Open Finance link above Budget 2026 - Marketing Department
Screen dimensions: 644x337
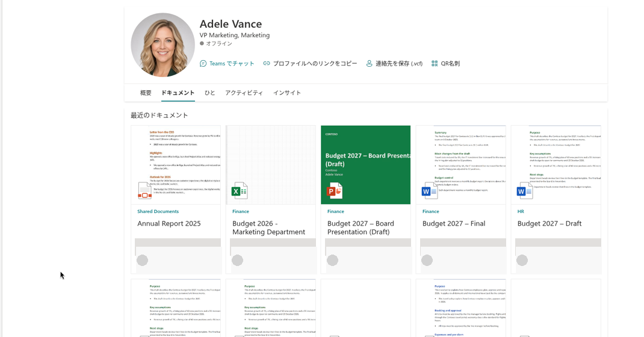coord(241,211)
